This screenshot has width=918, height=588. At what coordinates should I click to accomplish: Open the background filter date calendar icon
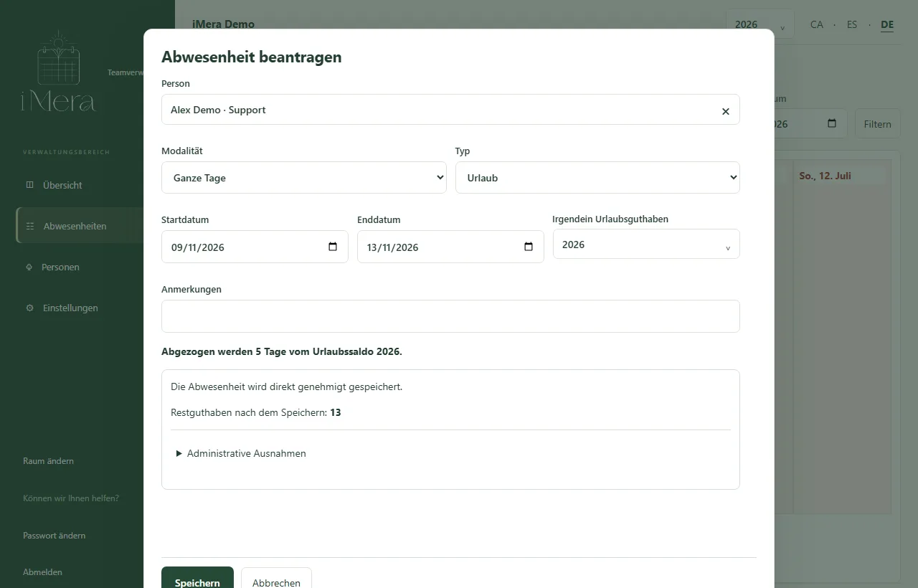click(x=832, y=123)
